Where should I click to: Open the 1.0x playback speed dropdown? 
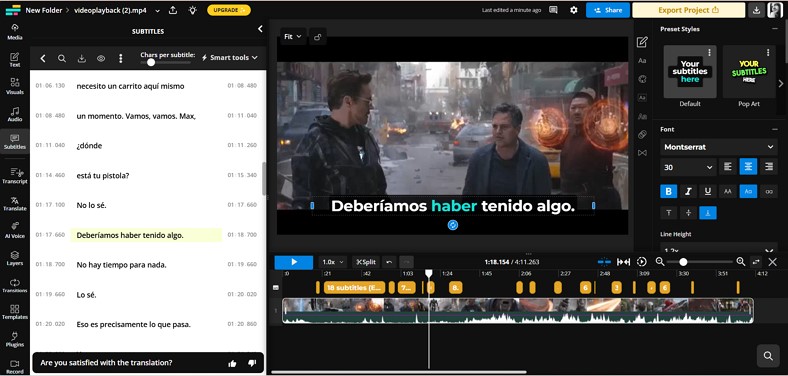pyautogui.click(x=333, y=262)
